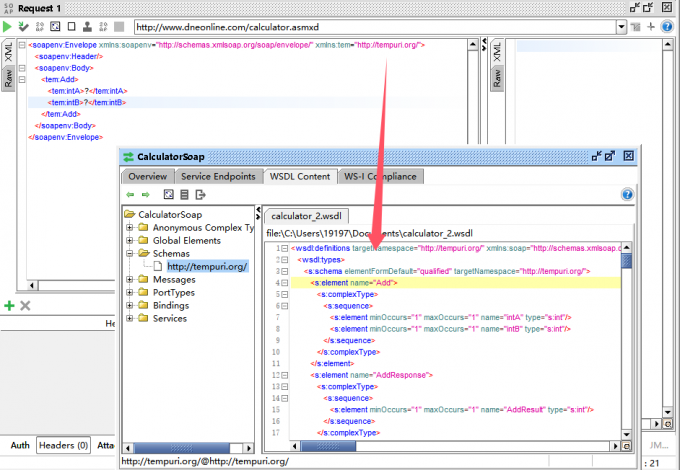Select the XML tab of the request editor
The height and width of the screenshot is (470, 680).
(8, 52)
